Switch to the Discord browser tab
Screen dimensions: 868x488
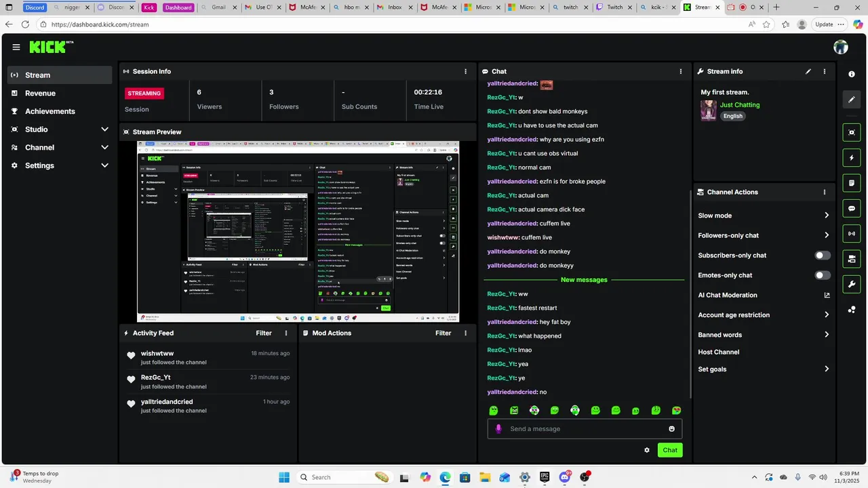(x=35, y=7)
